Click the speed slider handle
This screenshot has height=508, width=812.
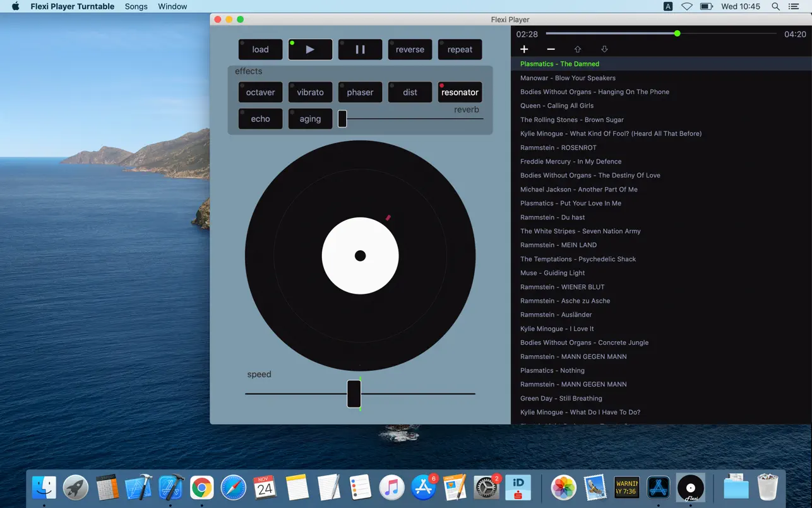tap(354, 394)
